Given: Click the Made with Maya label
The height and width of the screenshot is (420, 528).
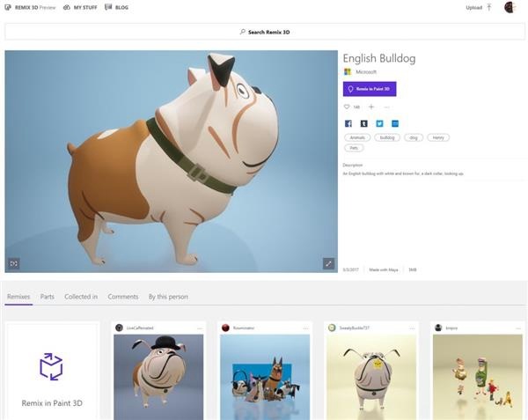Looking at the screenshot, I should (384, 269).
